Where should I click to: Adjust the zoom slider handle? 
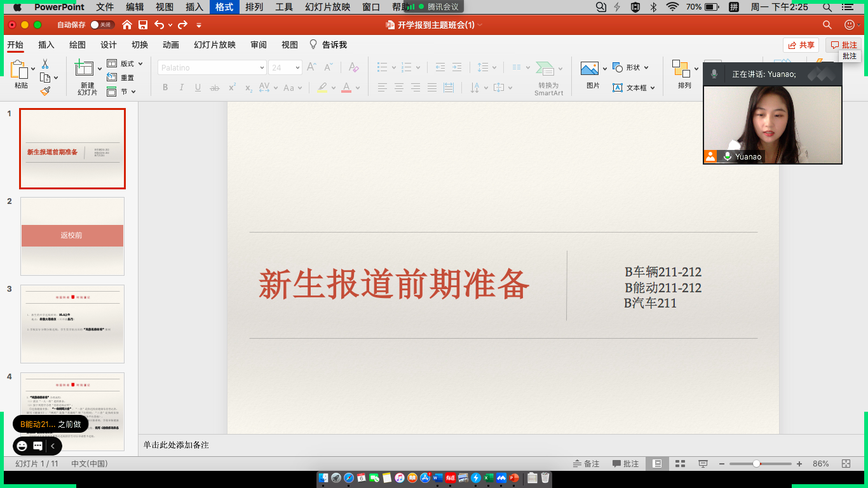pos(757,464)
